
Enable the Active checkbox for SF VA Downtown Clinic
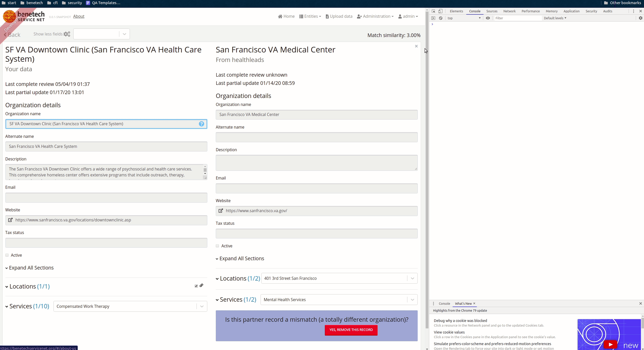[x=7, y=255]
